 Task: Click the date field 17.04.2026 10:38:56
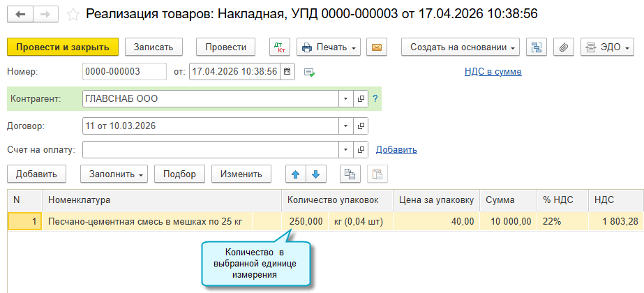(x=235, y=71)
